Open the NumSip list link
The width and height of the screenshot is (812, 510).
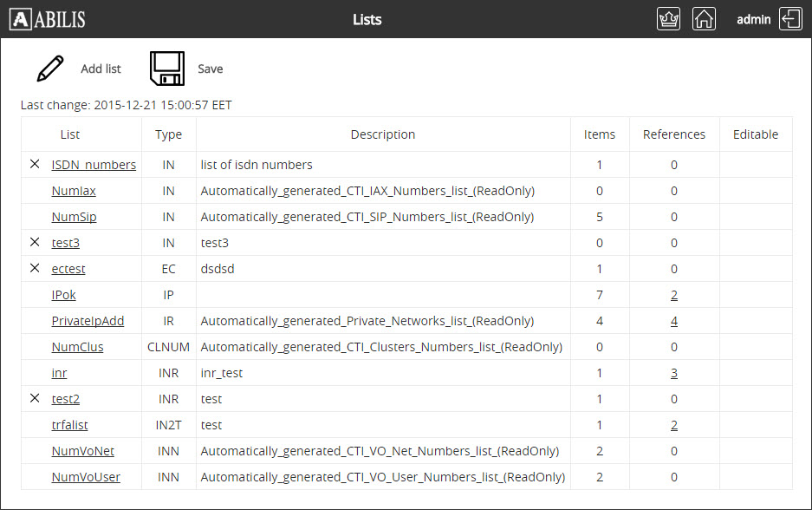(74, 217)
